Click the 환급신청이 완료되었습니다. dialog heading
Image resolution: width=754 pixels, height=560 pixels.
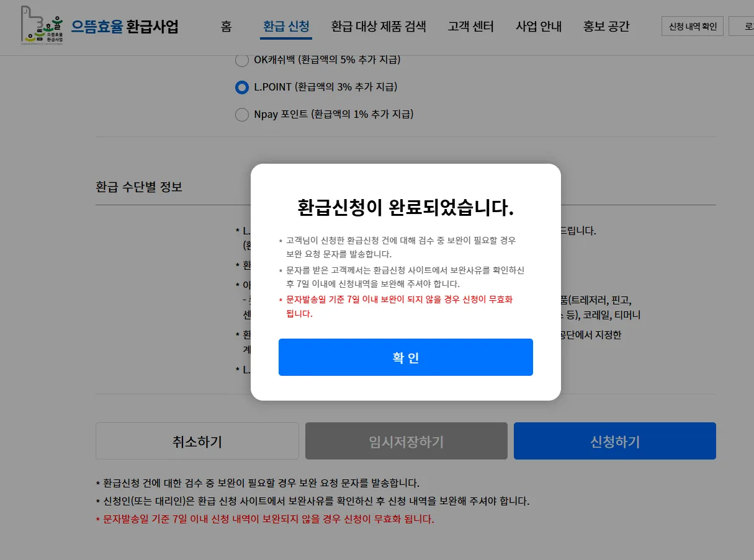coord(406,208)
